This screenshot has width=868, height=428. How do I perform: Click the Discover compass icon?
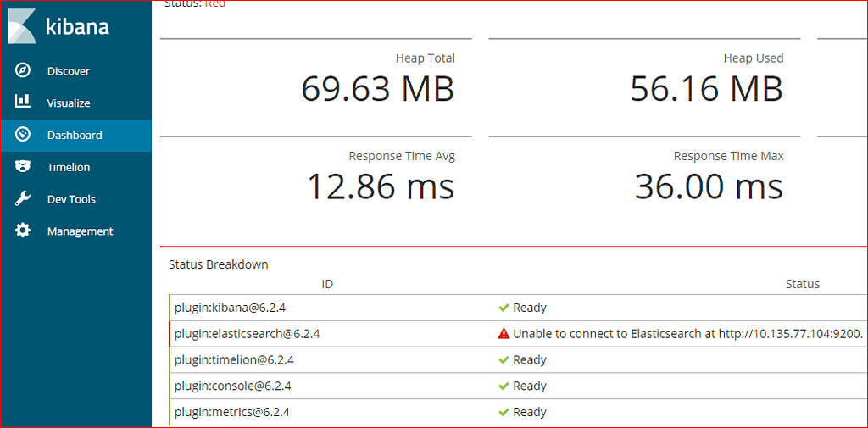pyautogui.click(x=23, y=70)
